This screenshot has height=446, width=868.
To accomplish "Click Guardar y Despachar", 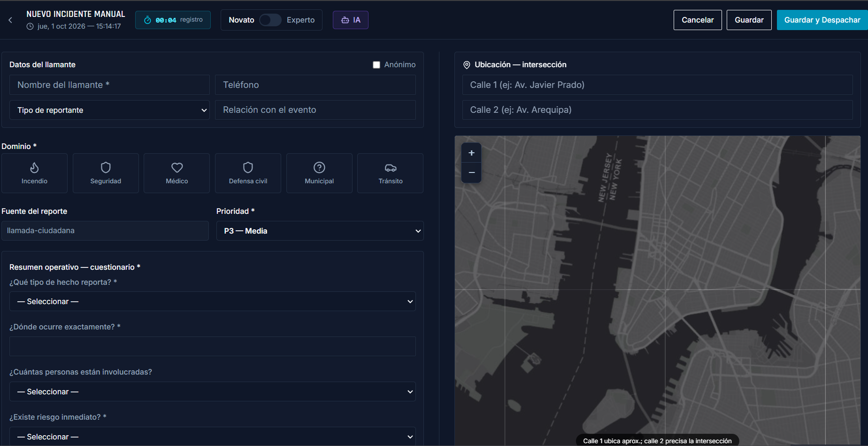I will click(822, 20).
